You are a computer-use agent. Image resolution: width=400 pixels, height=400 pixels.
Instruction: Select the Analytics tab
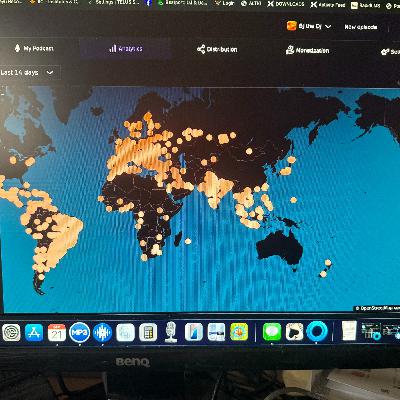[x=126, y=49]
